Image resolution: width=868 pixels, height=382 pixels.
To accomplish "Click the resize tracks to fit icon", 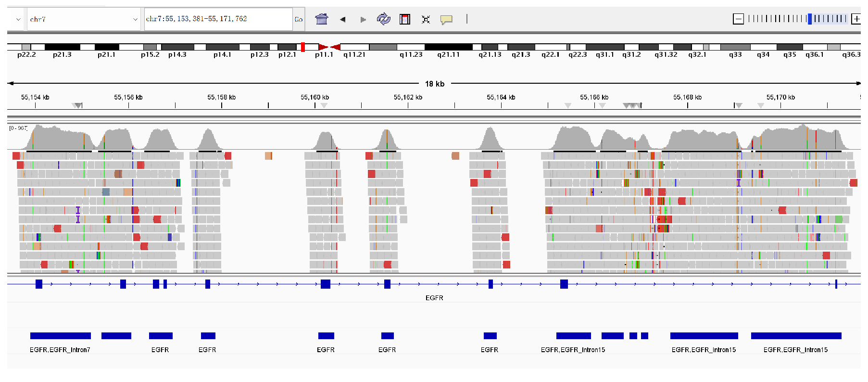I will coord(426,19).
